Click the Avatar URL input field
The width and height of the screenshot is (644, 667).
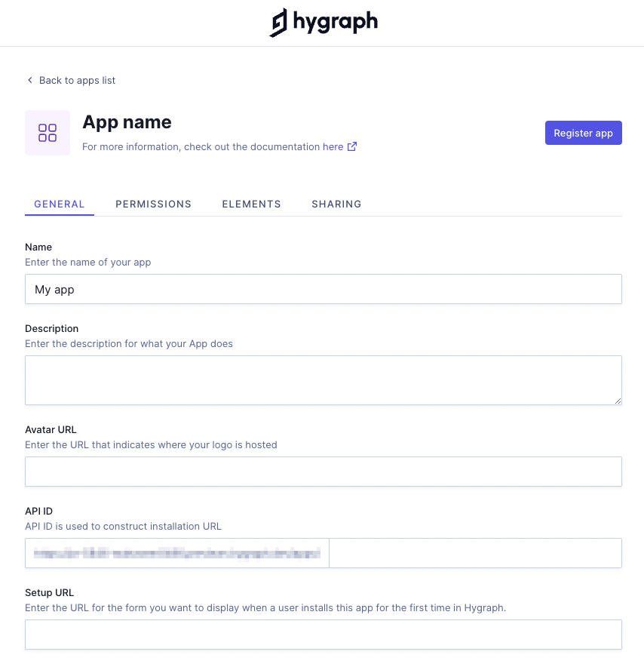[323, 472]
